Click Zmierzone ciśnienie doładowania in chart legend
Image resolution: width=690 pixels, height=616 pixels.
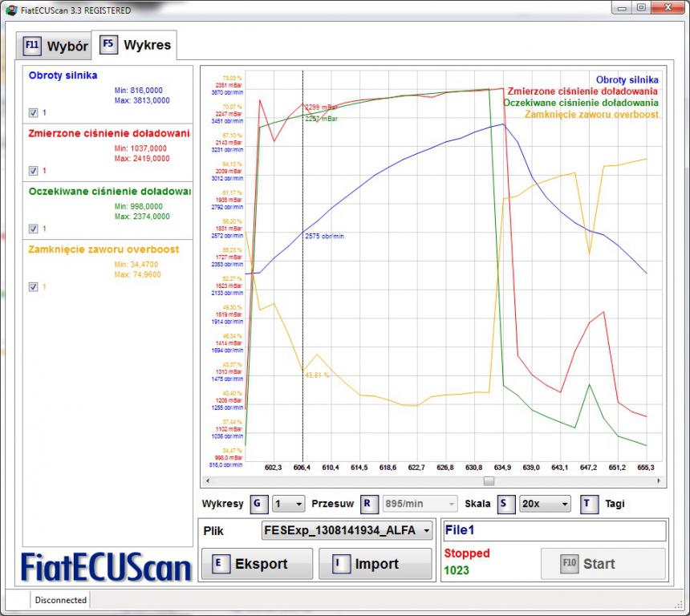pyautogui.click(x=582, y=91)
